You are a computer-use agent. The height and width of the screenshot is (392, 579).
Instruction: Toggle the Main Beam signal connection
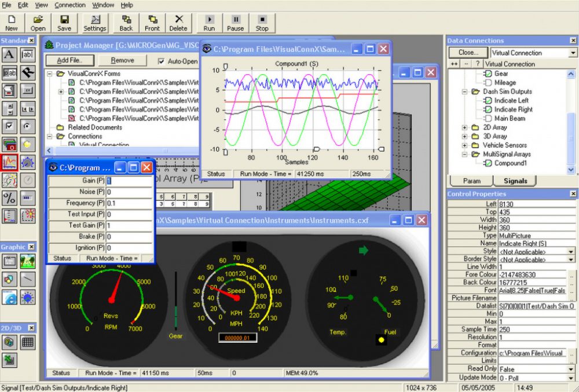coord(488,118)
